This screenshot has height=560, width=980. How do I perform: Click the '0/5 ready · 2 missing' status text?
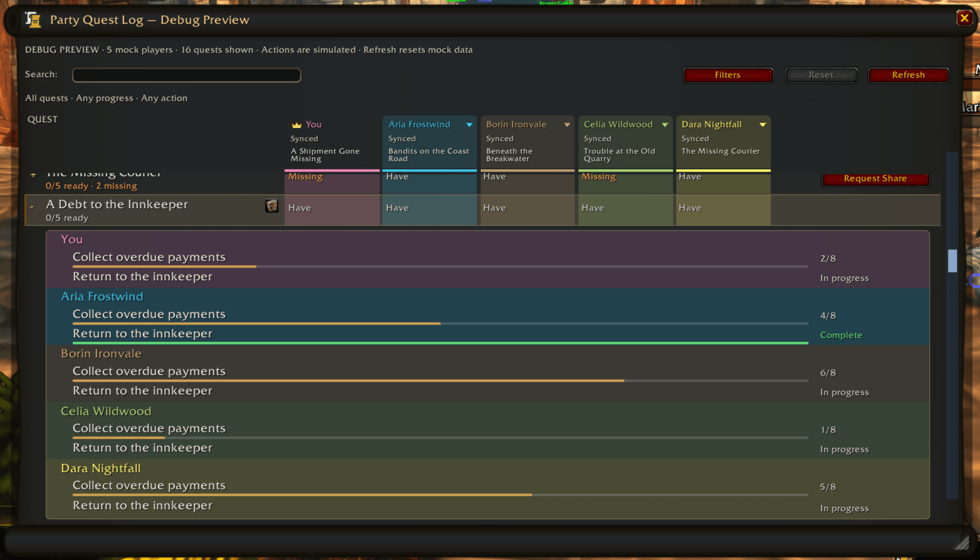tap(91, 186)
